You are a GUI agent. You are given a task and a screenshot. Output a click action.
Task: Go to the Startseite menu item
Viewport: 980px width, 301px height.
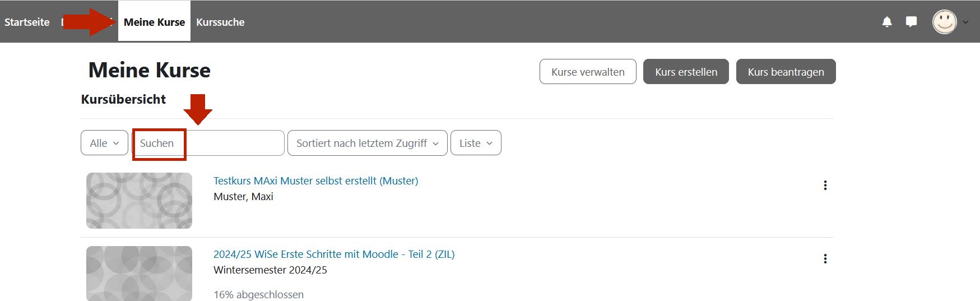coord(27,22)
